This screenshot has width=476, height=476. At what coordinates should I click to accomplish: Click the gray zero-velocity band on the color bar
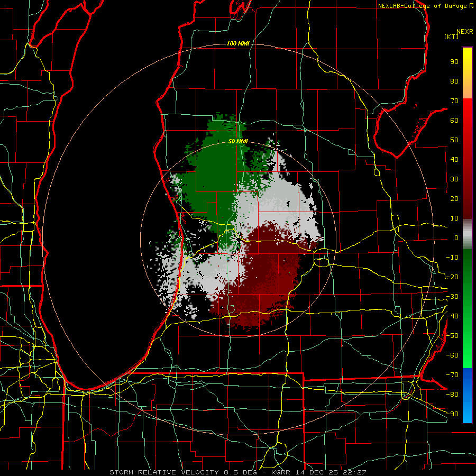tap(467, 234)
